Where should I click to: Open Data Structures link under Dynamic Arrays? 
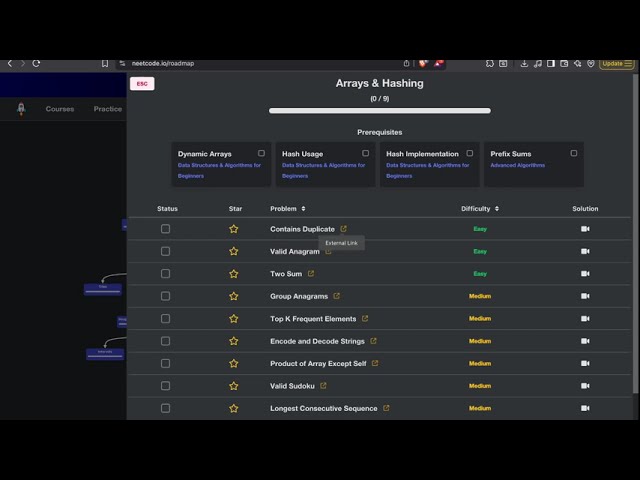click(x=219, y=171)
